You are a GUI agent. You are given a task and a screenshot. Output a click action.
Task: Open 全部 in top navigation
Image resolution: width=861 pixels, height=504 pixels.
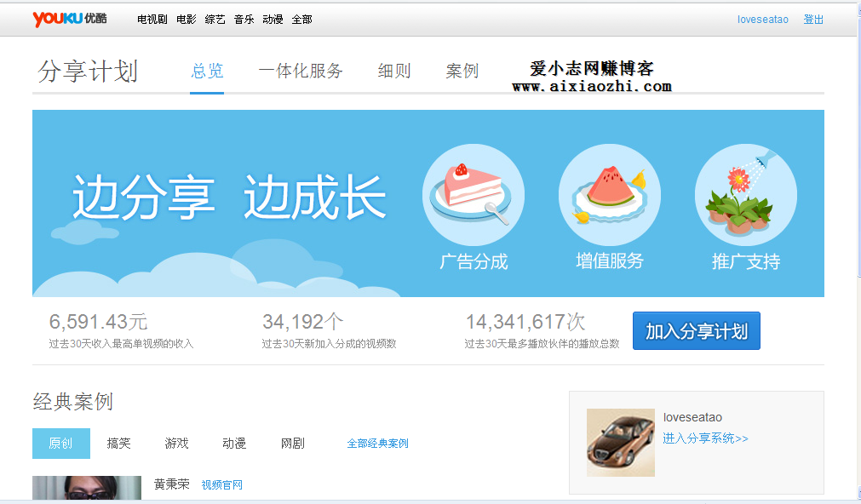tap(302, 20)
